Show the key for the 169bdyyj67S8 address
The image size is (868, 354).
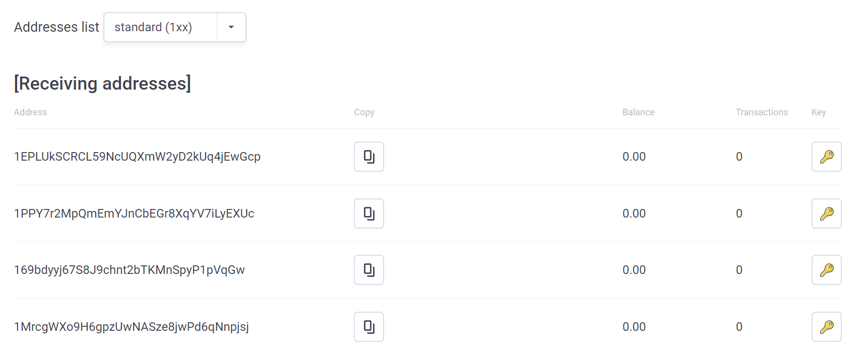827,270
